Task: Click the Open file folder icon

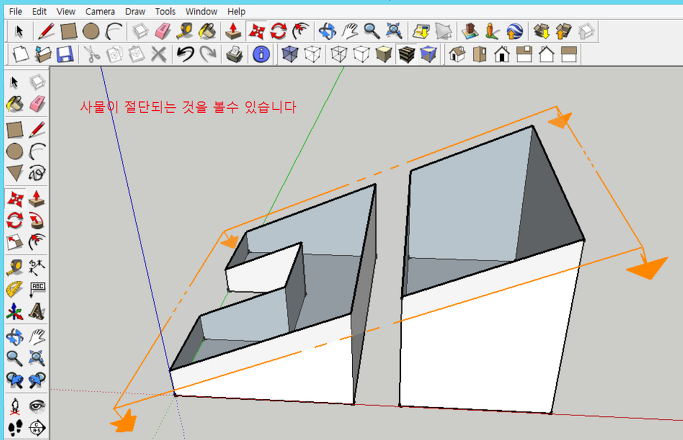Action: coord(43,54)
